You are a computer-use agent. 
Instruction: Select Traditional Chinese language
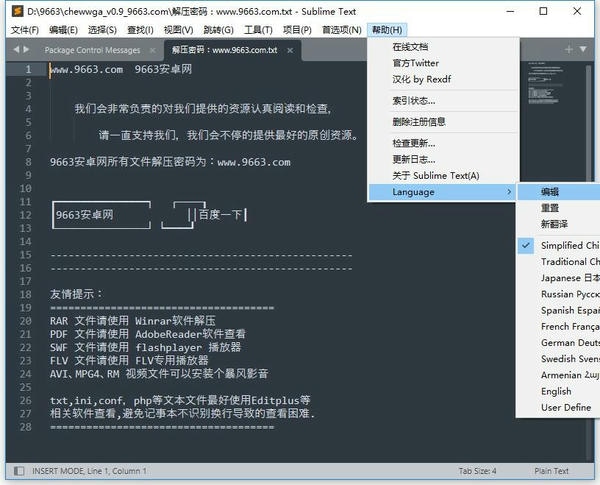[x=559, y=261]
